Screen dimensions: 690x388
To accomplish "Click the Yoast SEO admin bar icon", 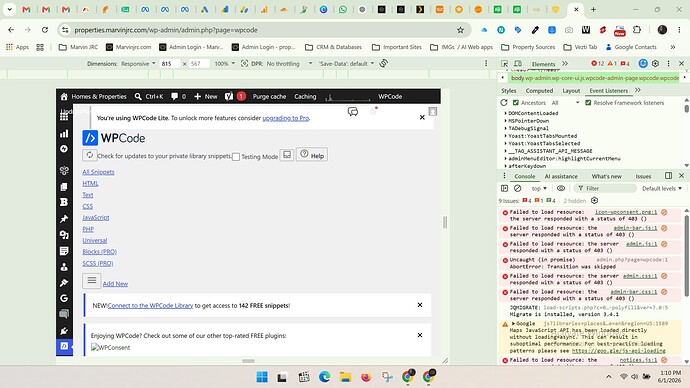I will pyautogui.click(x=229, y=96).
